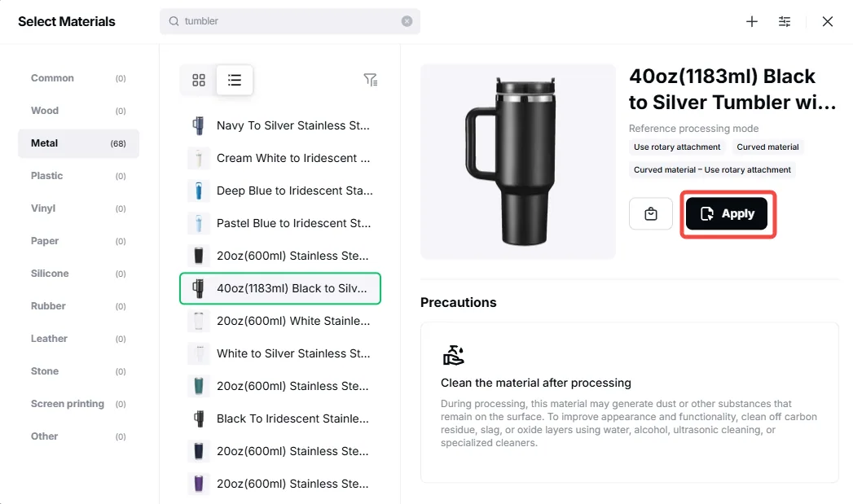Image resolution: width=853 pixels, height=504 pixels.
Task: Click the black tumbler preview image
Action: click(x=518, y=161)
